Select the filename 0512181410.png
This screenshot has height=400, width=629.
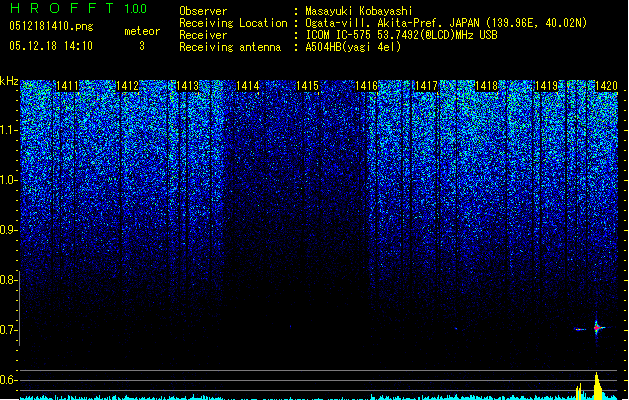tap(51, 26)
